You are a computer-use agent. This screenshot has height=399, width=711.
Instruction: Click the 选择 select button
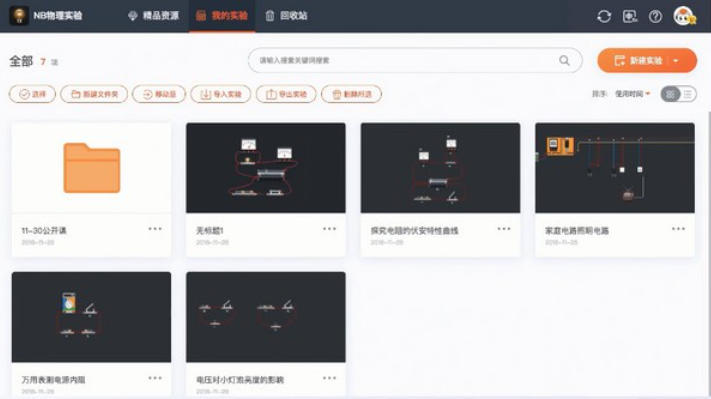tap(32, 94)
